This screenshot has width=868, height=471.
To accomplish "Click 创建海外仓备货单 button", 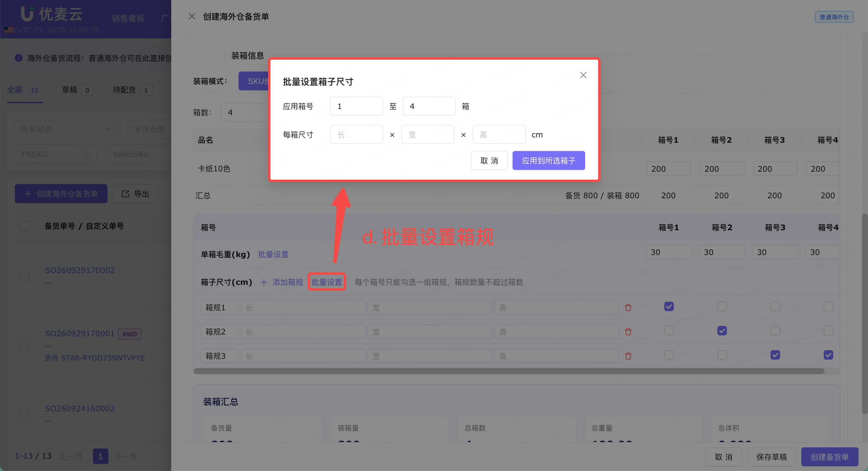I will click(61, 194).
